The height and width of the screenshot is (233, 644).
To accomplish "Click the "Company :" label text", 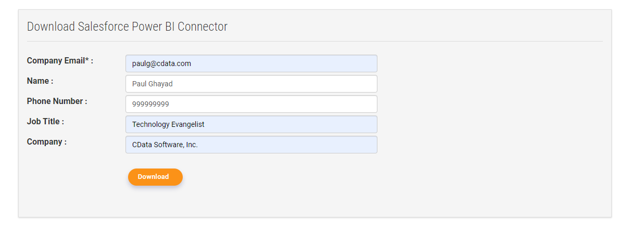I will 46,142.
